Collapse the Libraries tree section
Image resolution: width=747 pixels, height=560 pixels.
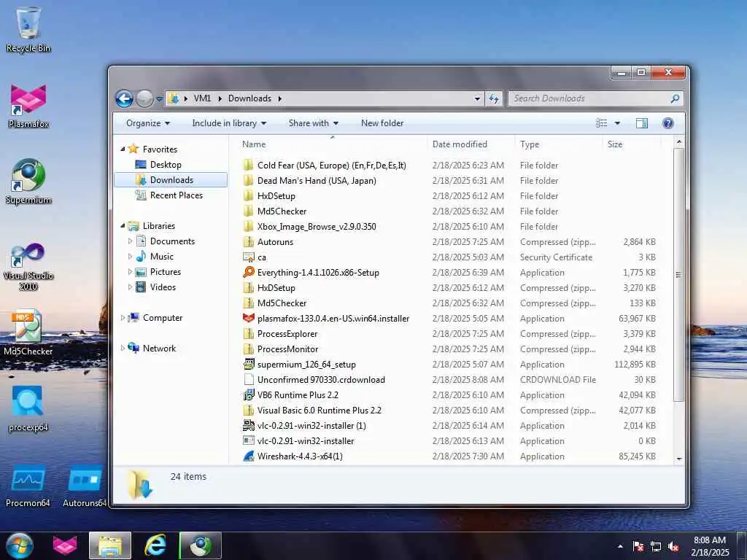point(123,226)
